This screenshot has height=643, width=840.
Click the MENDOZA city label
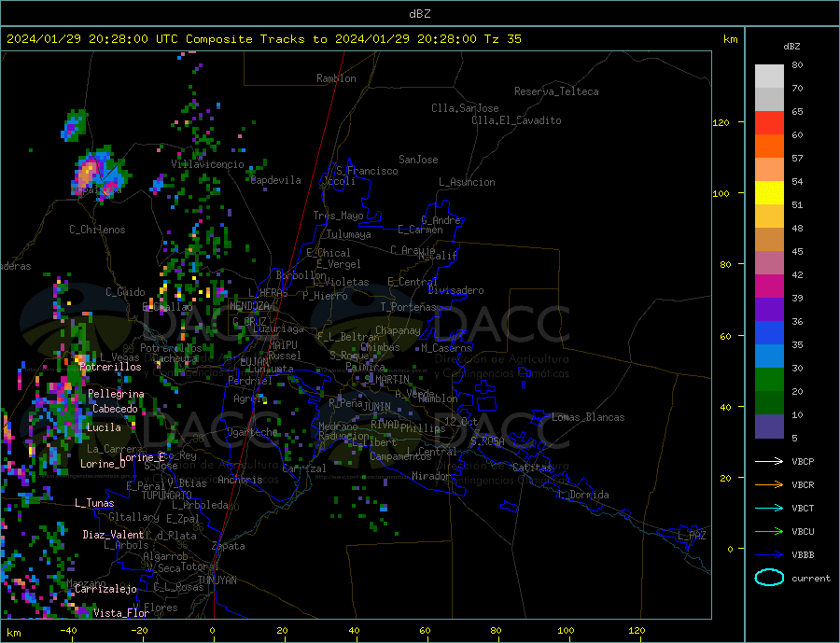coord(249,306)
